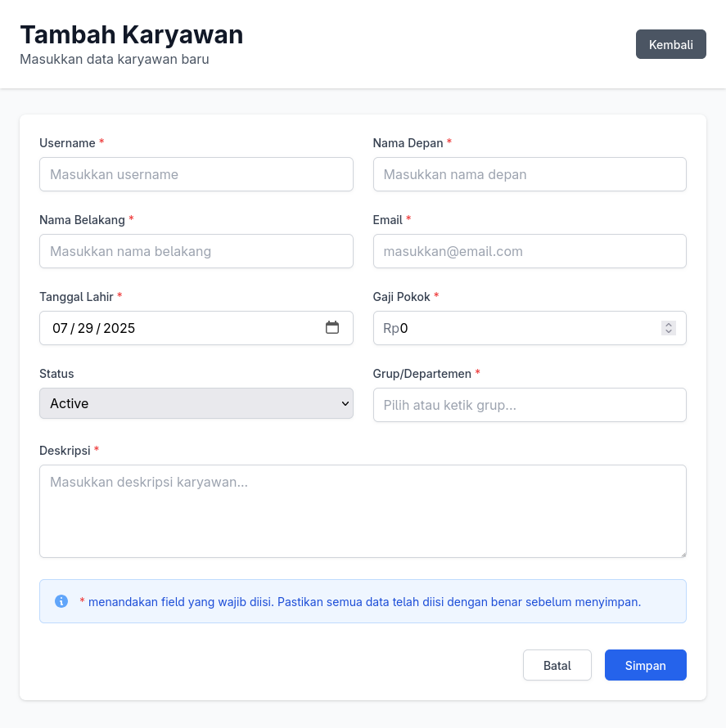Increase Gaji Pokok with the up arrow
726x728 pixels.
(x=669, y=325)
